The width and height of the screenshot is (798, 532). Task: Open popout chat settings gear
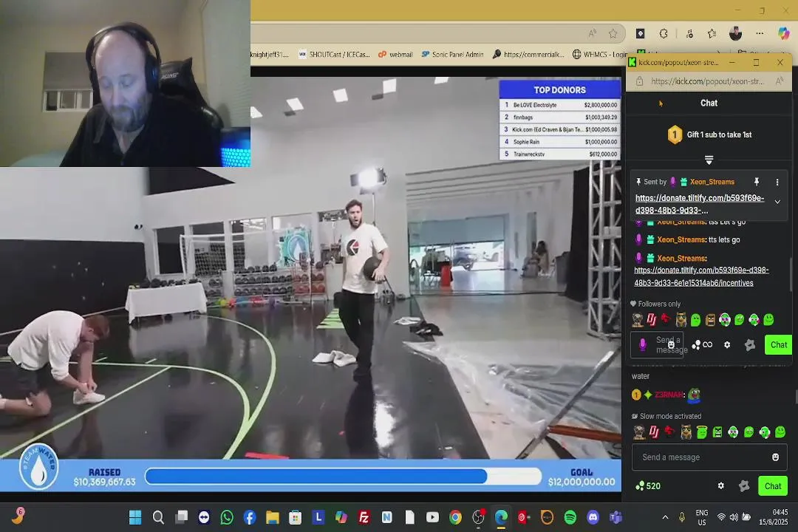click(727, 344)
